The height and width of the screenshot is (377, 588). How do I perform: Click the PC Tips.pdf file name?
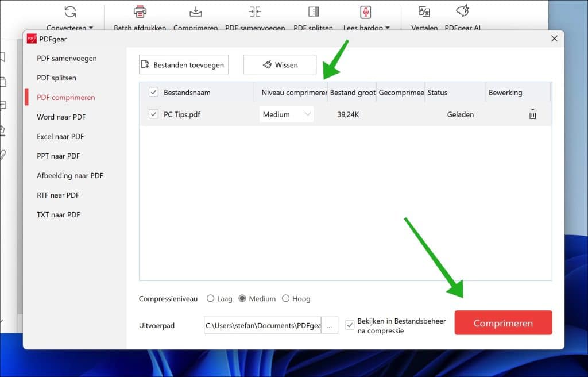pos(182,114)
